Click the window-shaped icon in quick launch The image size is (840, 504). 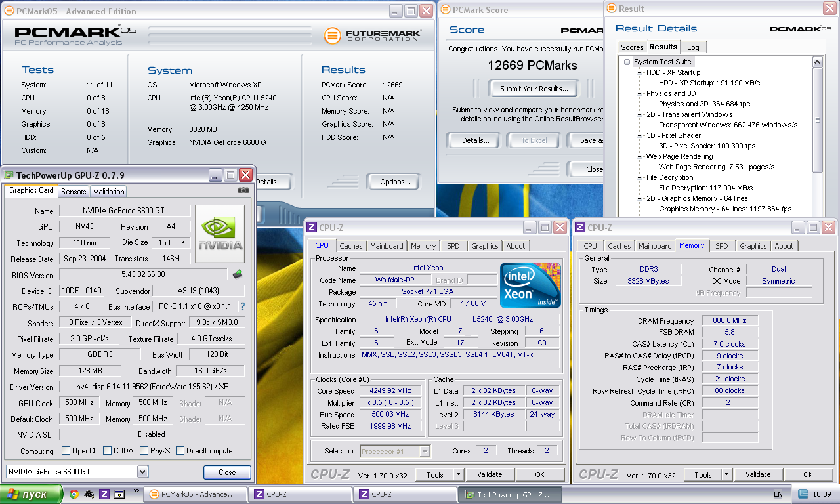click(x=119, y=494)
